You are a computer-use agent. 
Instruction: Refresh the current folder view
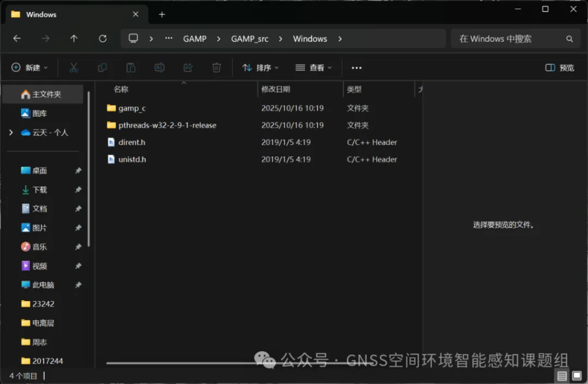103,39
